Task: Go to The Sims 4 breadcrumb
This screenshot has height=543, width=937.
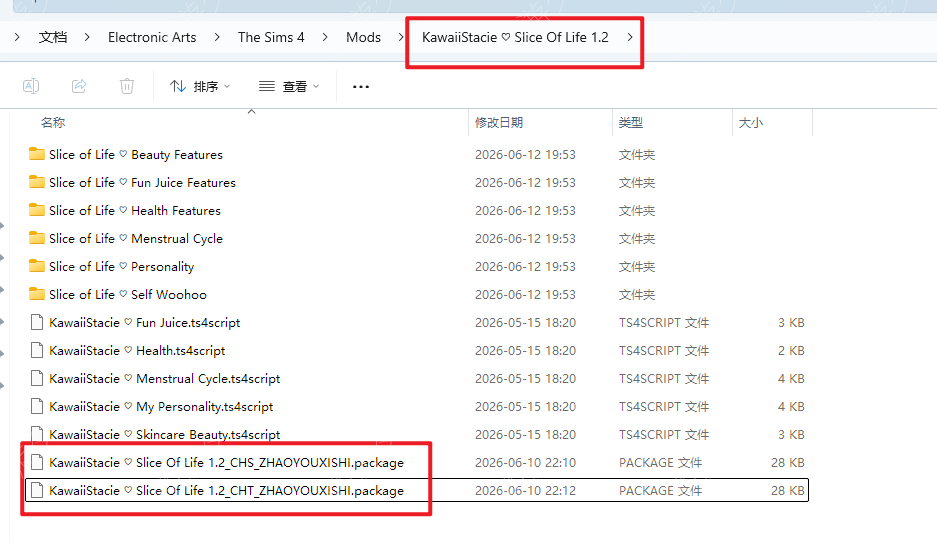Action: click(271, 37)
